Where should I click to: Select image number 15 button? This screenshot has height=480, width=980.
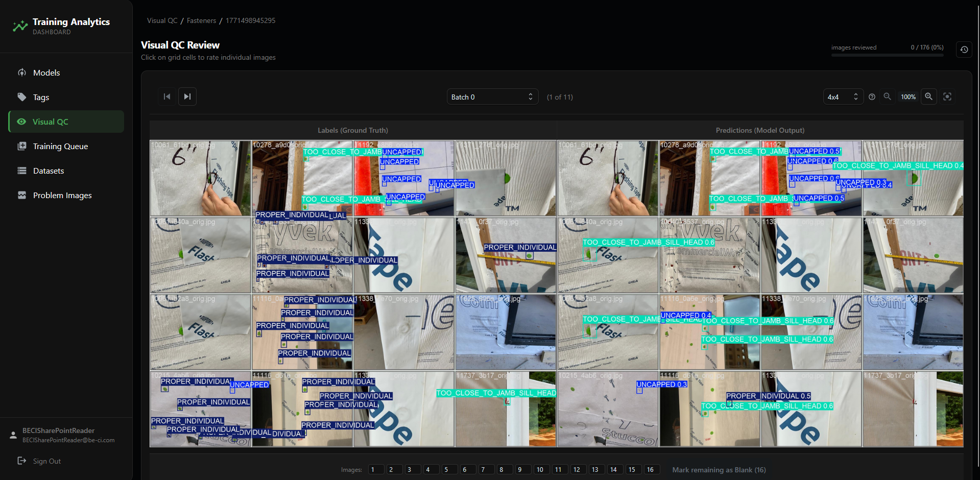(633, 470)
